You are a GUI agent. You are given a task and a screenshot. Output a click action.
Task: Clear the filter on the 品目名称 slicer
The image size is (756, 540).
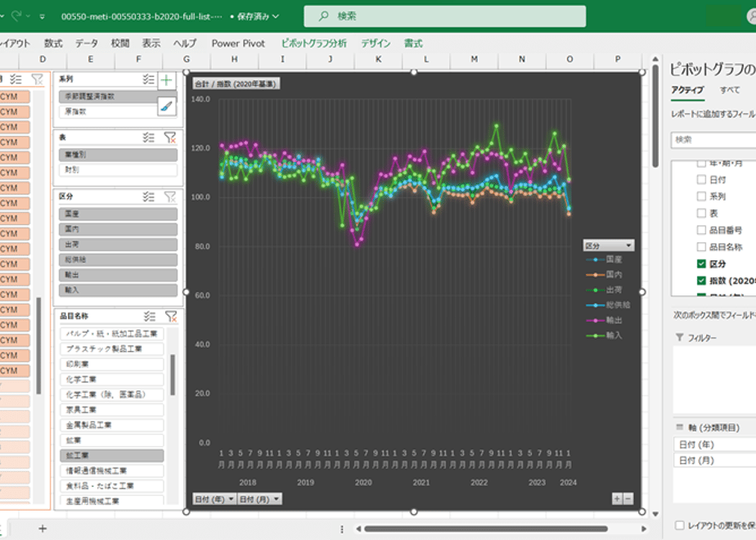[171, 317]
